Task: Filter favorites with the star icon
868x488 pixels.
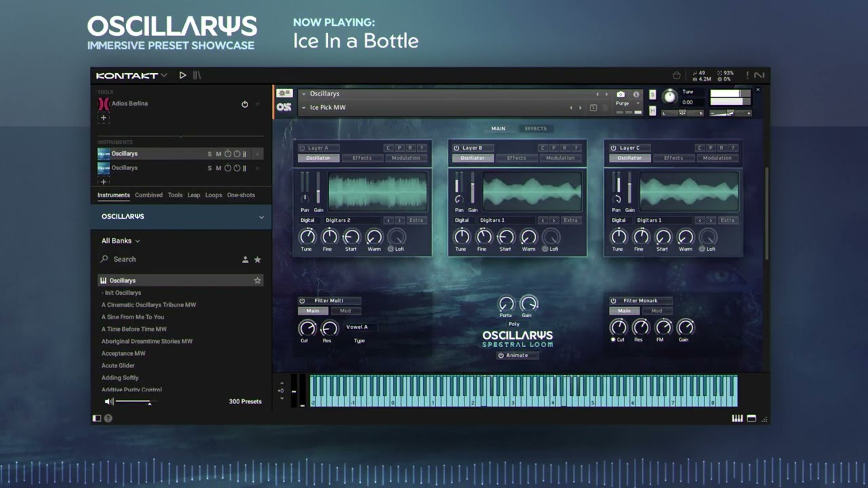Action: pos(258,260)
